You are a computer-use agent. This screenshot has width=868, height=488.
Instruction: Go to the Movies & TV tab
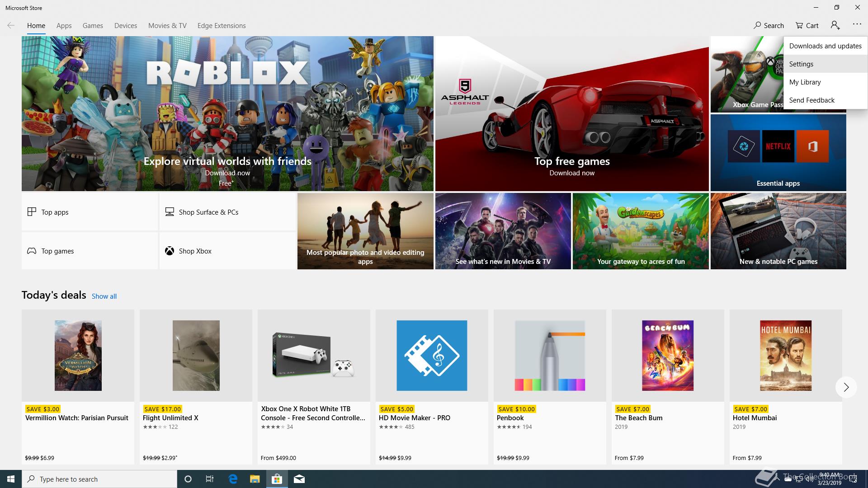pos(167,26)
